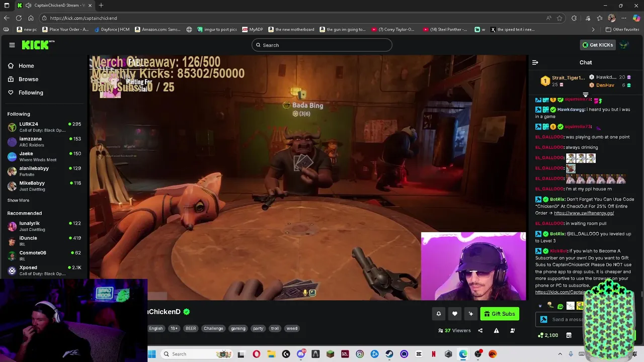
Task: Click favorite star in address bar
Action: click(x=559, y=18)
